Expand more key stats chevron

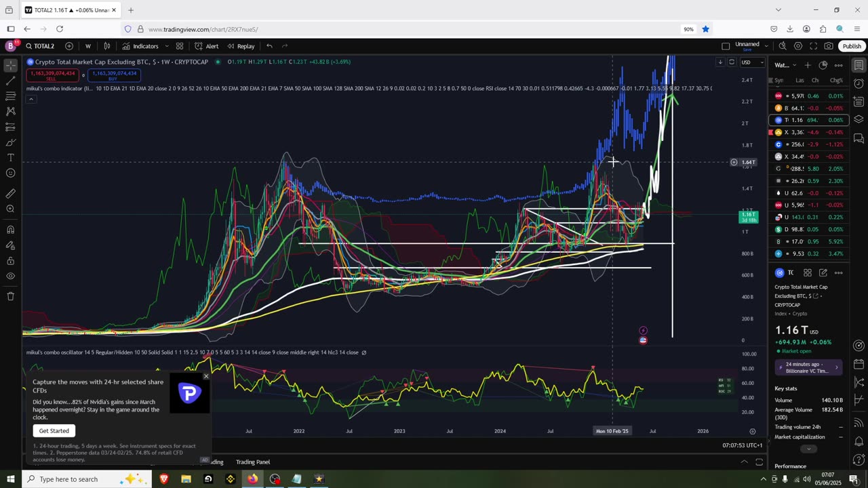807,449
